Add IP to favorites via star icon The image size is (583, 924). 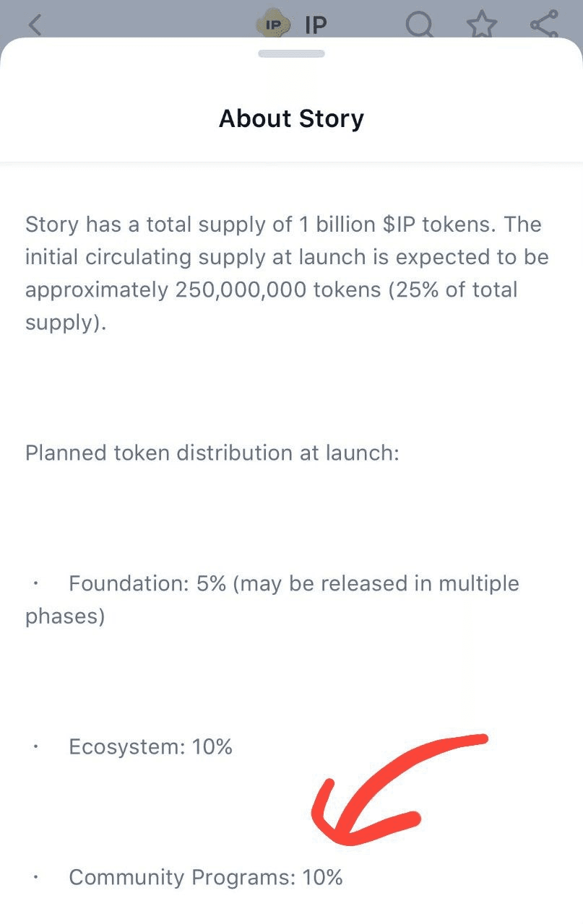(x=482, y=24)
